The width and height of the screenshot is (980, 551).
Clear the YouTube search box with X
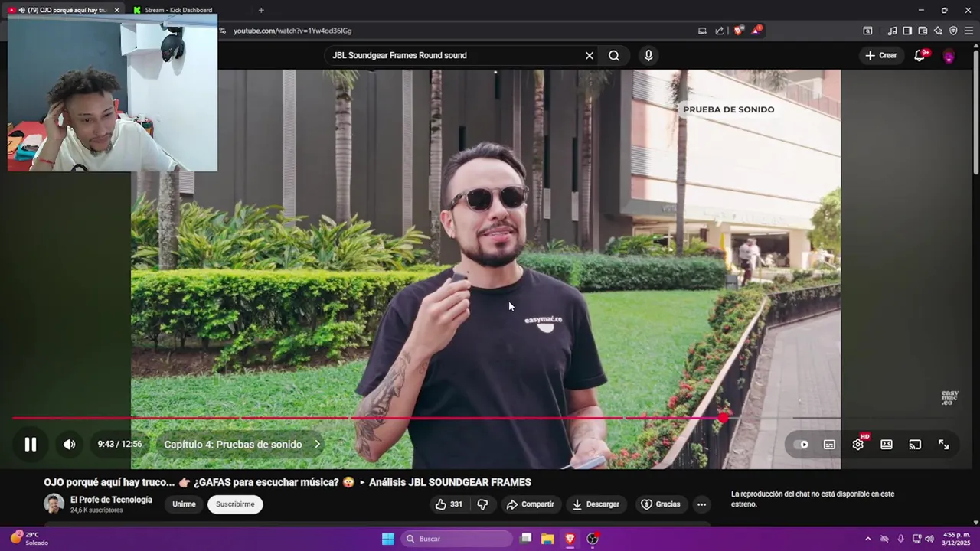[x=590, y=55]
